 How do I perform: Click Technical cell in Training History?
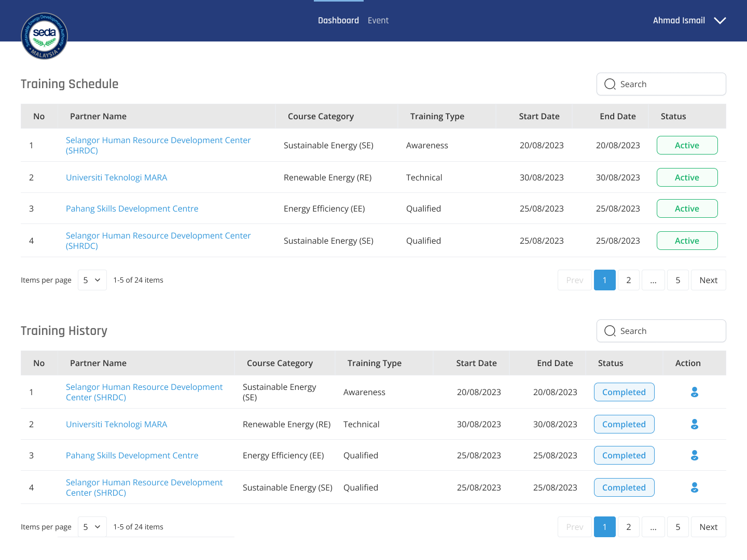[x=361, y=424]
